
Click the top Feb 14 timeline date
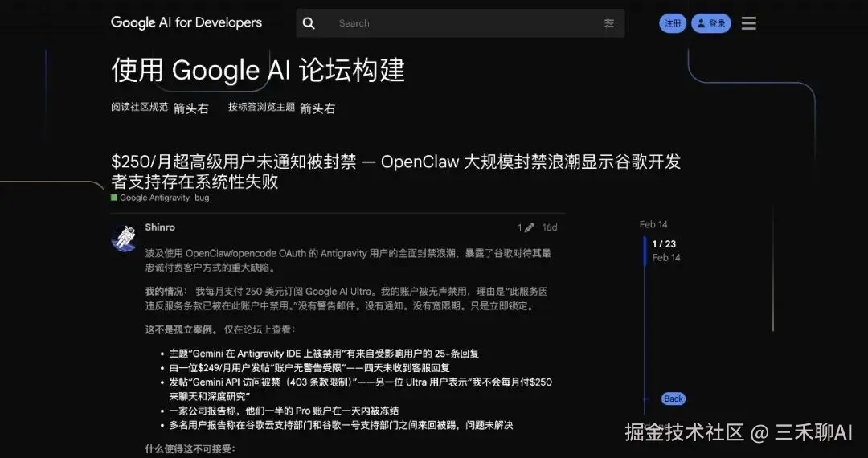pyautogui.click(x=653, y=224)
